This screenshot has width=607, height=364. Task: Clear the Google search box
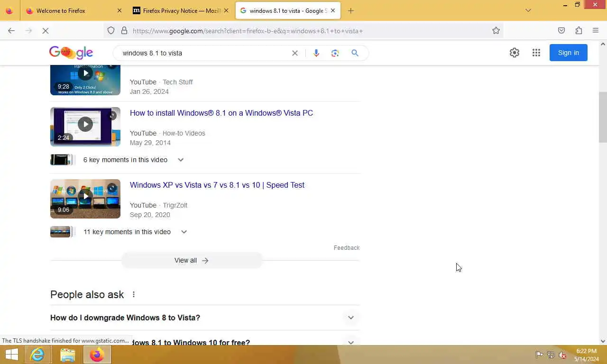[x=295, y=53]
